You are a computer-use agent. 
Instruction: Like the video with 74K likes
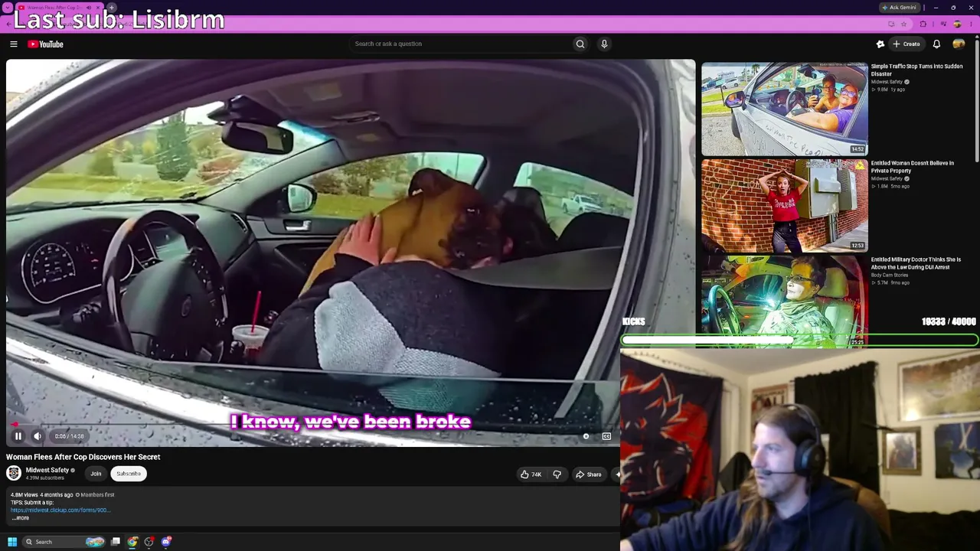click(x=531, y=474)
